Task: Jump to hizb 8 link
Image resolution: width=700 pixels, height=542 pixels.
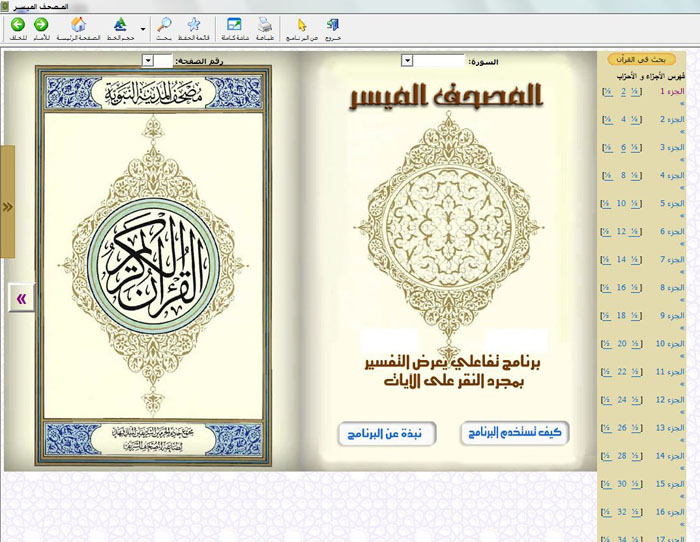Action: (623, 175)
